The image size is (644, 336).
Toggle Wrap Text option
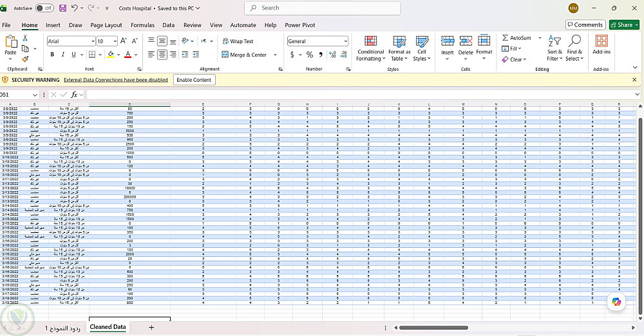[x=238, y=41]
